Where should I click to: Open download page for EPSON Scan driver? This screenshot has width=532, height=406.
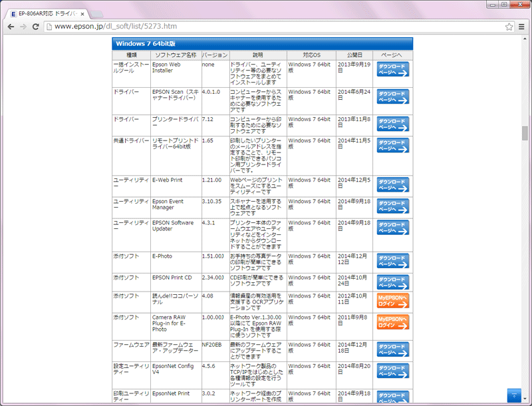coord(393,97)
